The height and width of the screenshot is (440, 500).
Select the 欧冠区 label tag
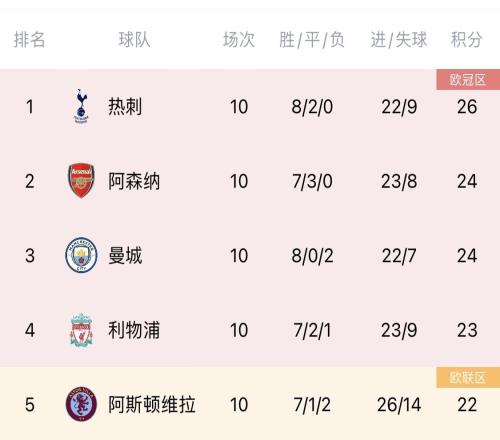pos(468,80)
